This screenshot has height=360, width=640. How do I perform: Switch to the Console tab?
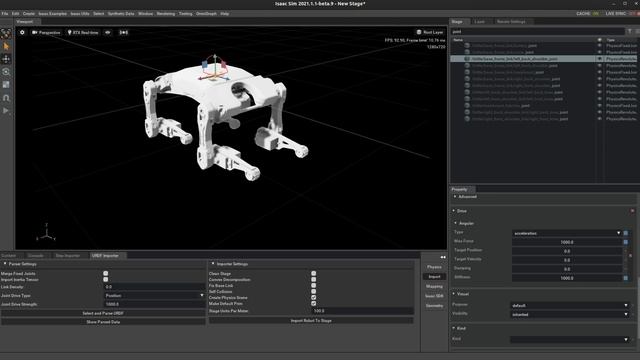click(36, 256)
